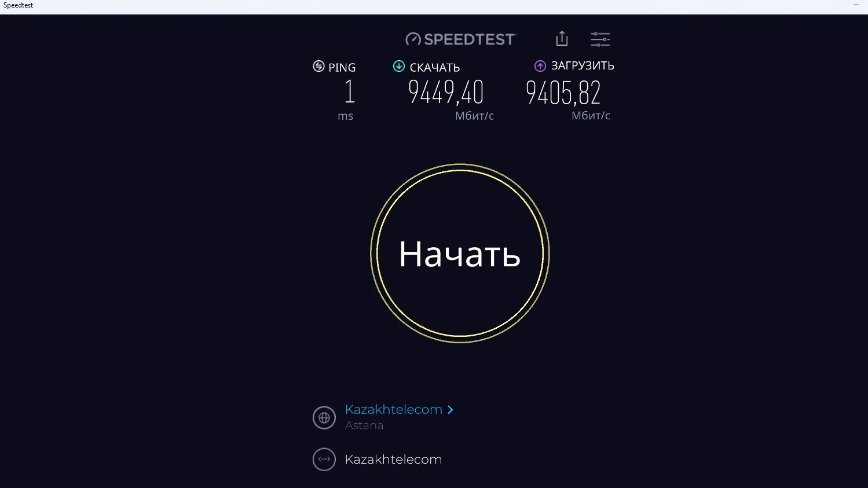Open the Kazakhtelecom server link
The image size is (868, 488).
pos(394,409)
